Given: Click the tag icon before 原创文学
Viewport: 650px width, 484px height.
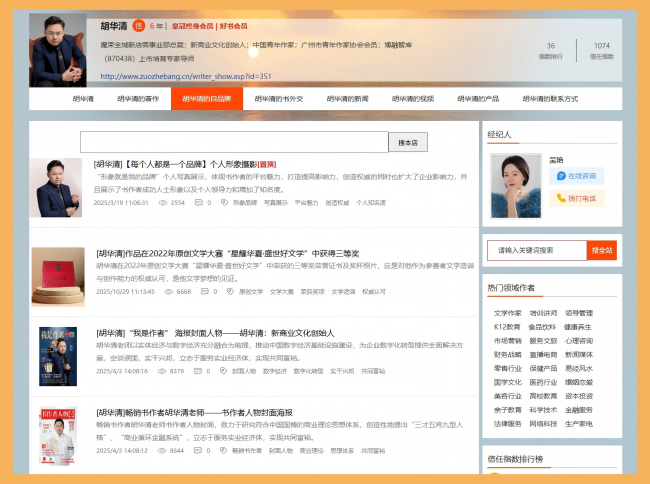Looking at the screenshot, I should (x=231, y=292).
